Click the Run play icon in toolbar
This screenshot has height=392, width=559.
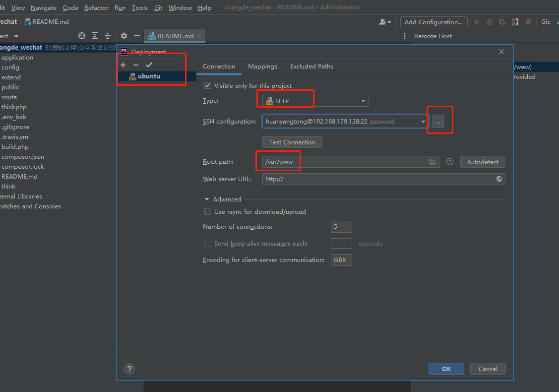click(477, 22)
